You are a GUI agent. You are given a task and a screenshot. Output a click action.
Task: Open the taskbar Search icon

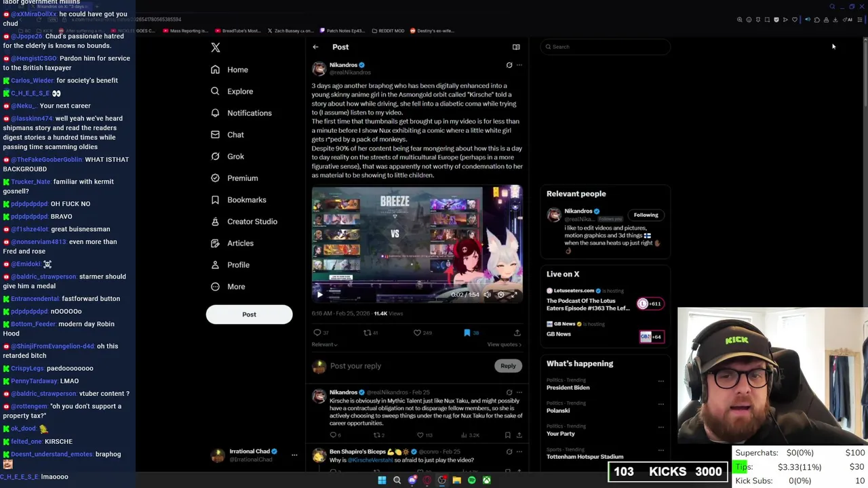[x=397, y=481]
